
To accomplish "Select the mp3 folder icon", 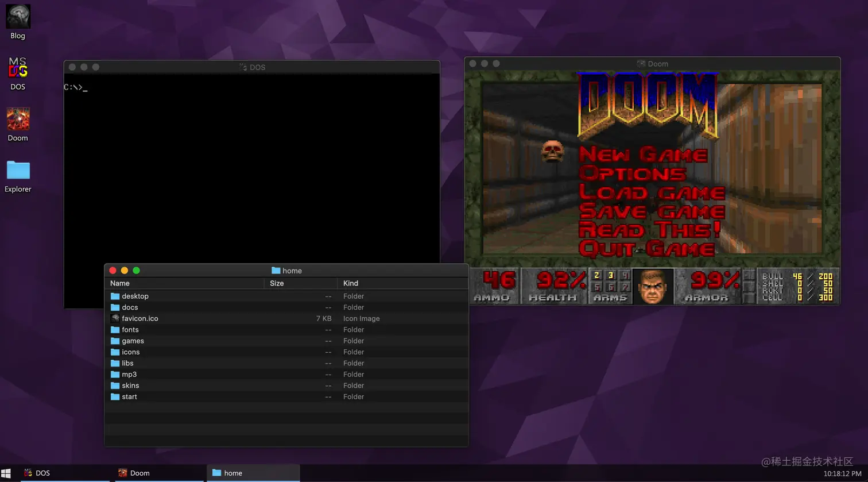I will 115,375.
